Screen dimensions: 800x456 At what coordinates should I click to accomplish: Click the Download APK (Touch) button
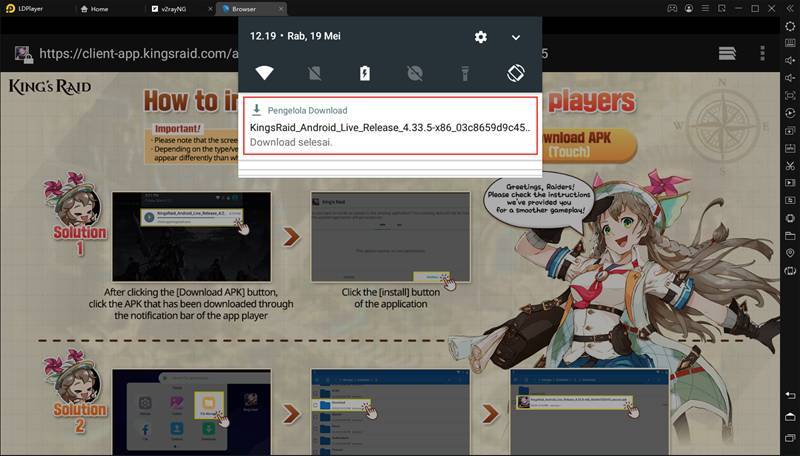tap(589, 145)
